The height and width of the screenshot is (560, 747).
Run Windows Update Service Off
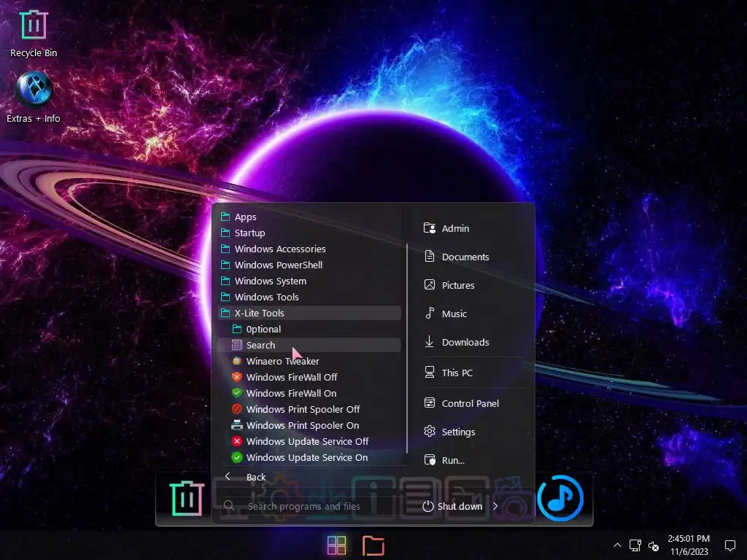pyautogui.click(x=309, y=441)
